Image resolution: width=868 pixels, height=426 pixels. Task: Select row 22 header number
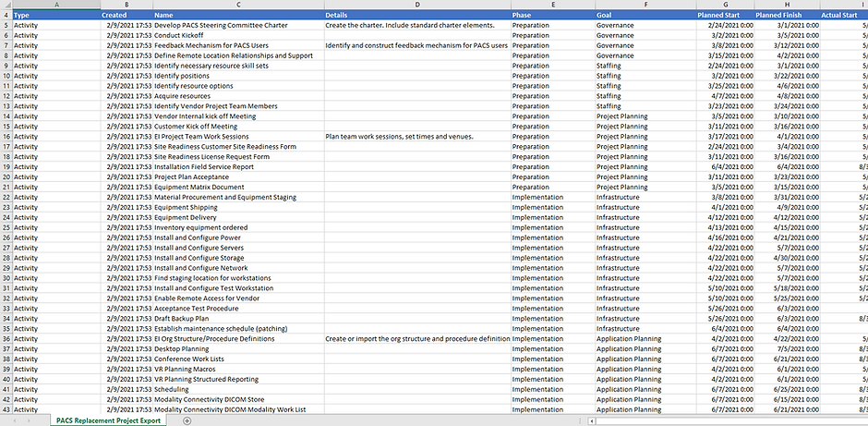click(x=6, y=197)
